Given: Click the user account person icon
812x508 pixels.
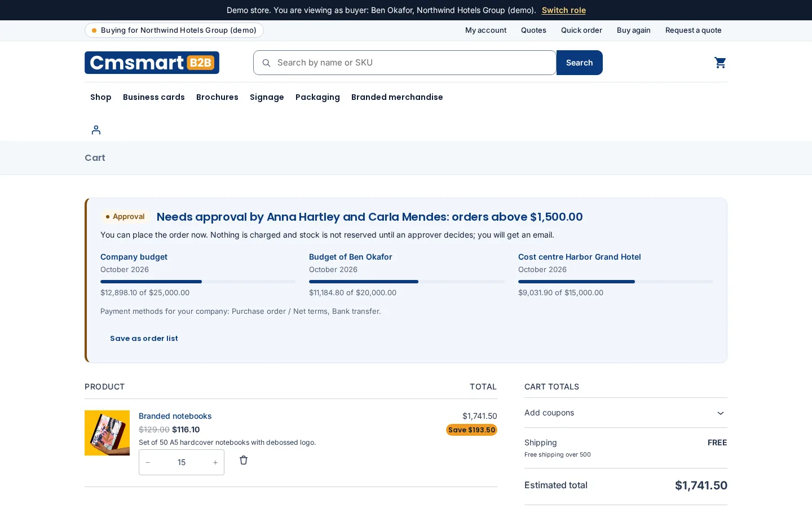Looking at the screenshot, I should click(x=96, y=130).
